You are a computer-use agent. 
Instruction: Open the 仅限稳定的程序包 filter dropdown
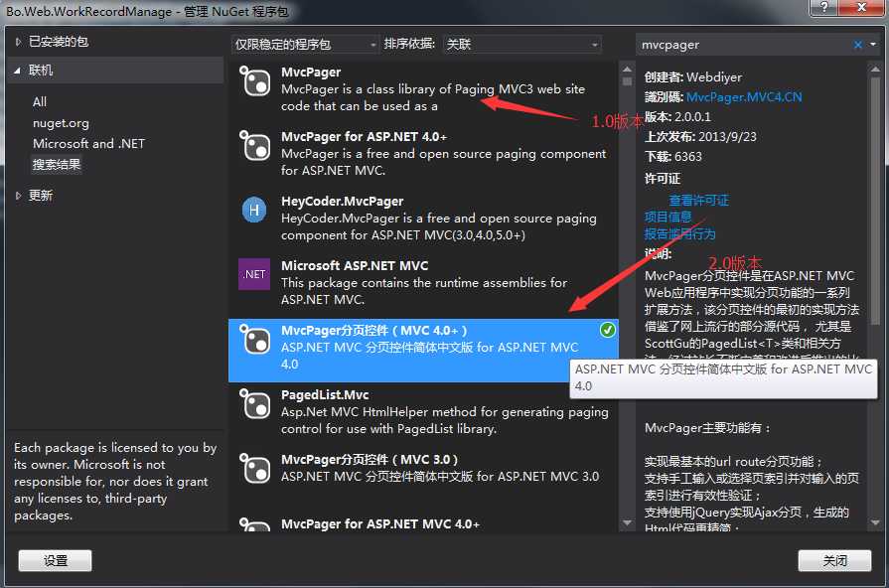coord(305,45)
